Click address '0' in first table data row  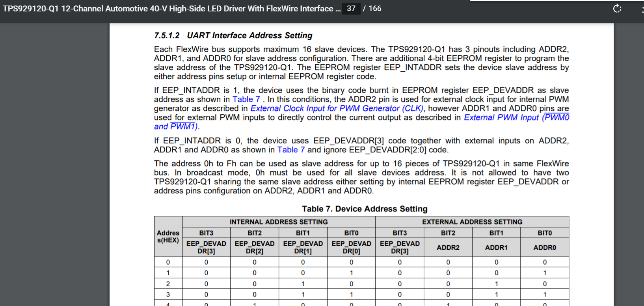click(168, 262)
